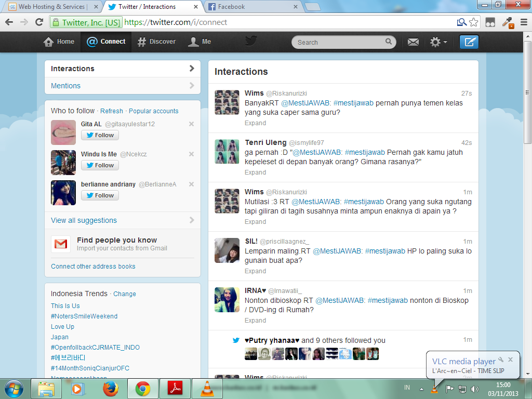This screenshot has width=532, height=399.
Task: Dismiss Windu Is Me suggestion
Action: click(191, 154)
